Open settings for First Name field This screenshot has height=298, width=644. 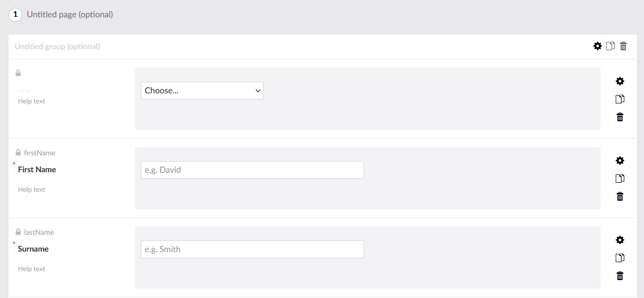coord(619,160)
